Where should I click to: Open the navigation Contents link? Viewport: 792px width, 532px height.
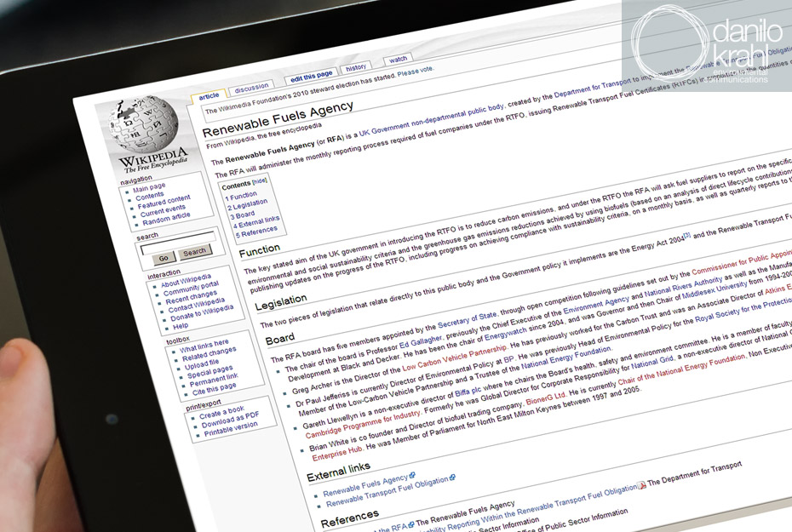150,196
